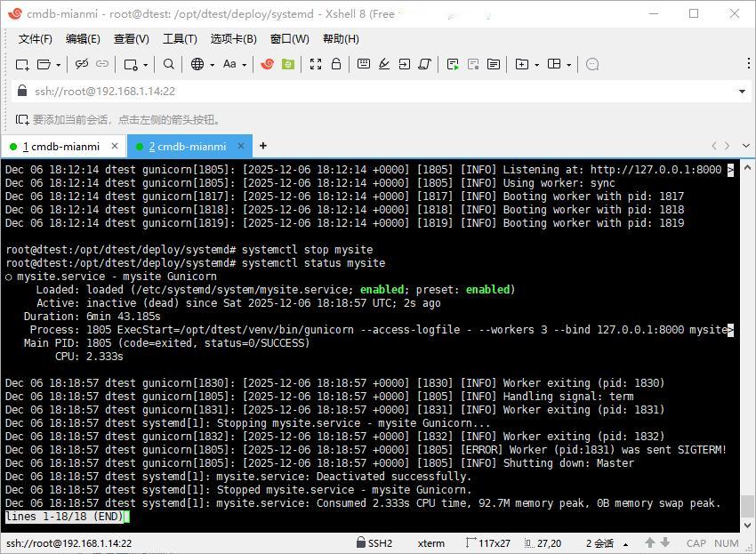The height and width of the screenshot is (554, 756).
Task: Open the 选项卡(B) menu
Action: pos(233,38)
